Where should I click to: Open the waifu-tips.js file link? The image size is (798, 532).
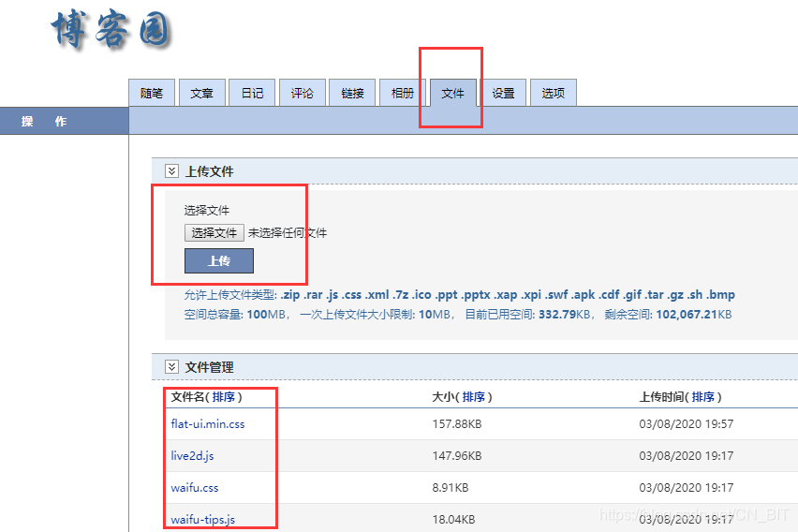[203, 519]
